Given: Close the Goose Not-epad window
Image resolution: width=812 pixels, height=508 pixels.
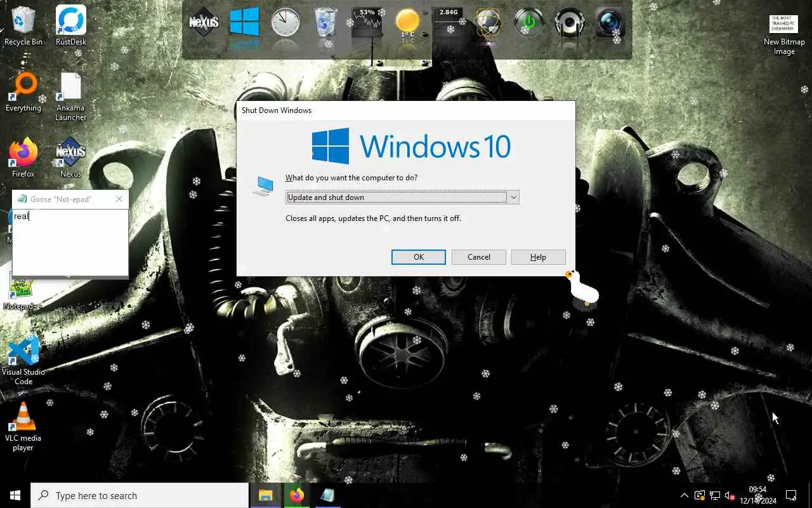Looking at the screenshot, I should 119,199.
